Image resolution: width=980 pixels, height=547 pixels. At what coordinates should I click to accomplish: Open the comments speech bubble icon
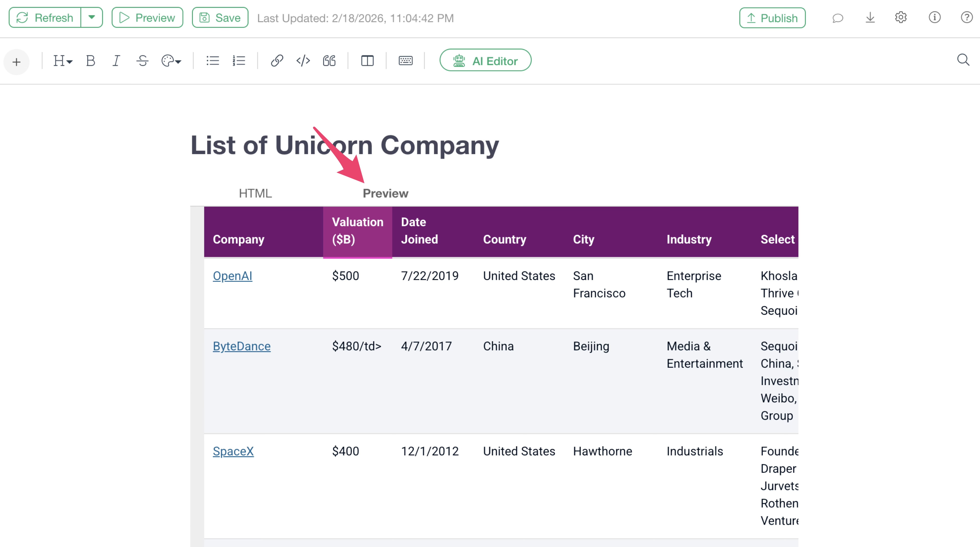coord(837,18)
